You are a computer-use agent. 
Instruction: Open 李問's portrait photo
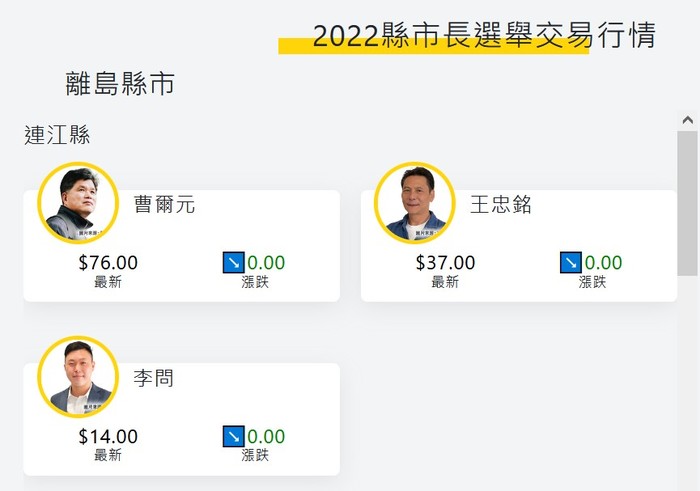tap(78, 377)
